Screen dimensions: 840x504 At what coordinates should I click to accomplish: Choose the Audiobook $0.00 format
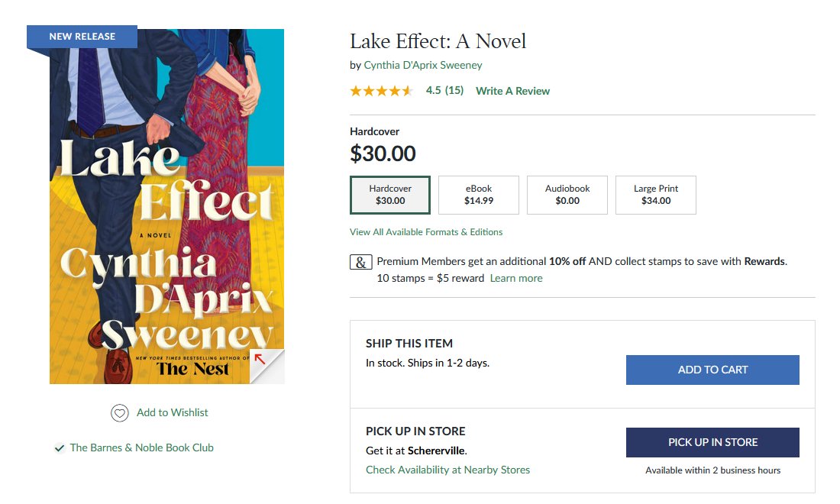(x=567, y=195)
